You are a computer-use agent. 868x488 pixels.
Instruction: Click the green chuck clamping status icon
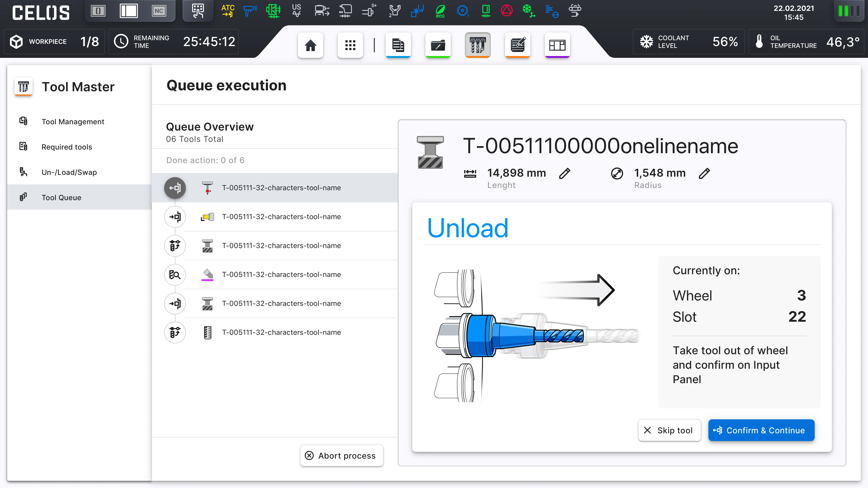tap(273, 11)
